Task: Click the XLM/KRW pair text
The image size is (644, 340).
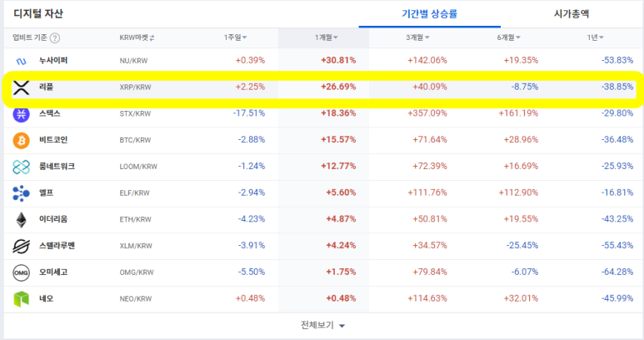Action: (x=136, y=246)
